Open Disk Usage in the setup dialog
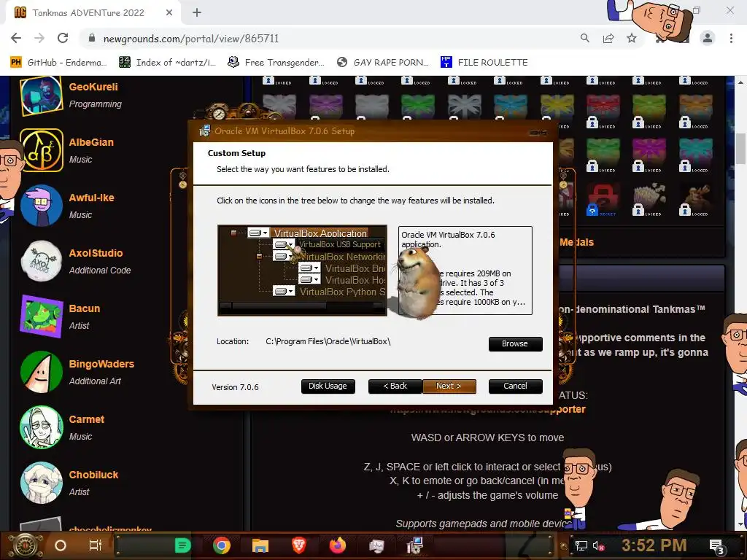Viewport: 747px width, 560px height. point(328,386)
